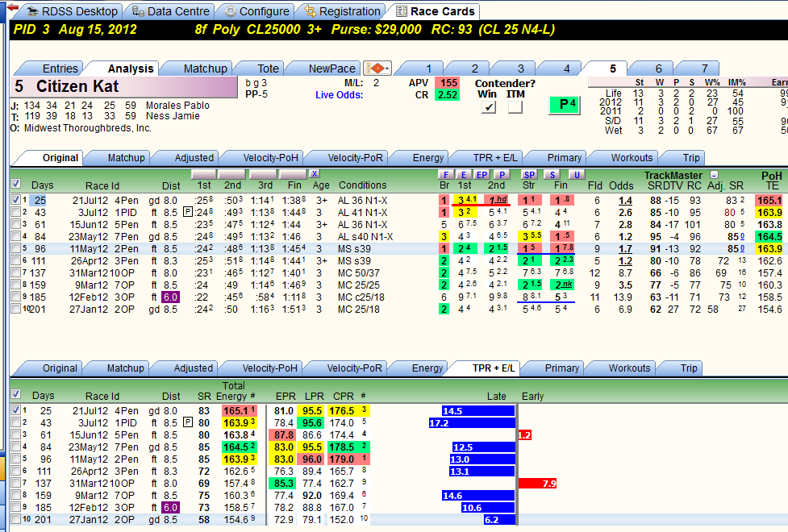Click purple 6.0 distance cell in upper table
The width and height of the screenshot is (788, 532).
(x=170, y=297)
